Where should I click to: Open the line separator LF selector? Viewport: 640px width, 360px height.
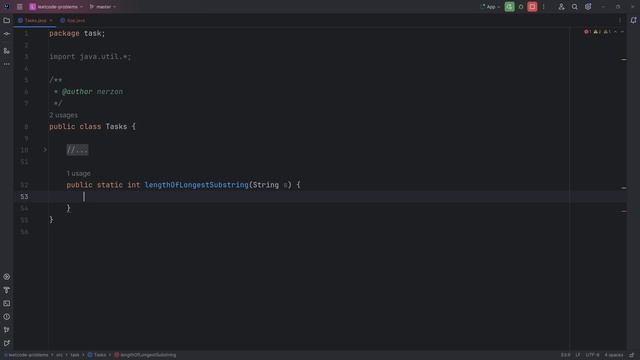pos(578,355)
